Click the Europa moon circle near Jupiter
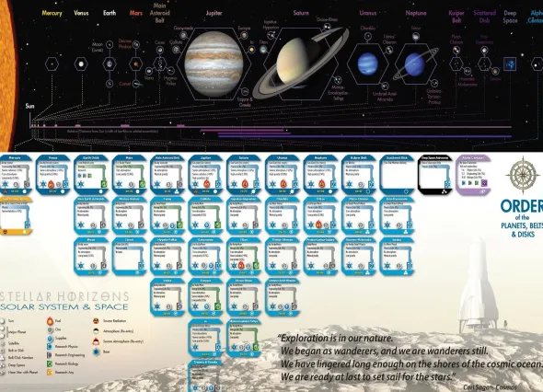Viewport: 543px width, 392px height. tap(244, 35)
